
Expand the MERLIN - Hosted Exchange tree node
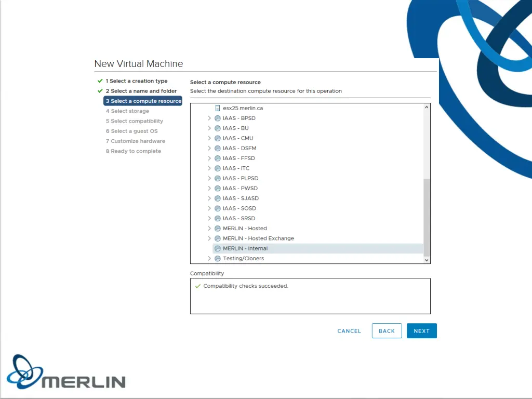[x=209, y=238]
